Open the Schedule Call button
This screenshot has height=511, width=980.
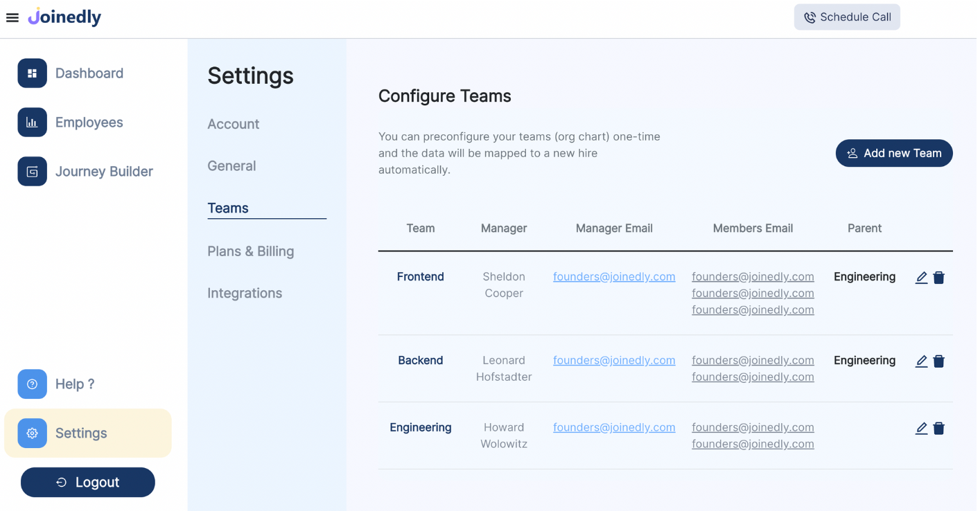click(x=847, y=17)
